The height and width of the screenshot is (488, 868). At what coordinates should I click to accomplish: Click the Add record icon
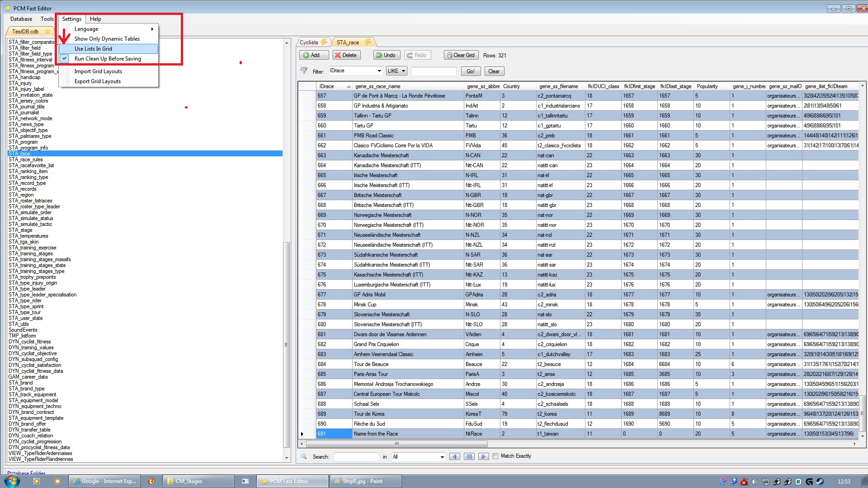312,55
